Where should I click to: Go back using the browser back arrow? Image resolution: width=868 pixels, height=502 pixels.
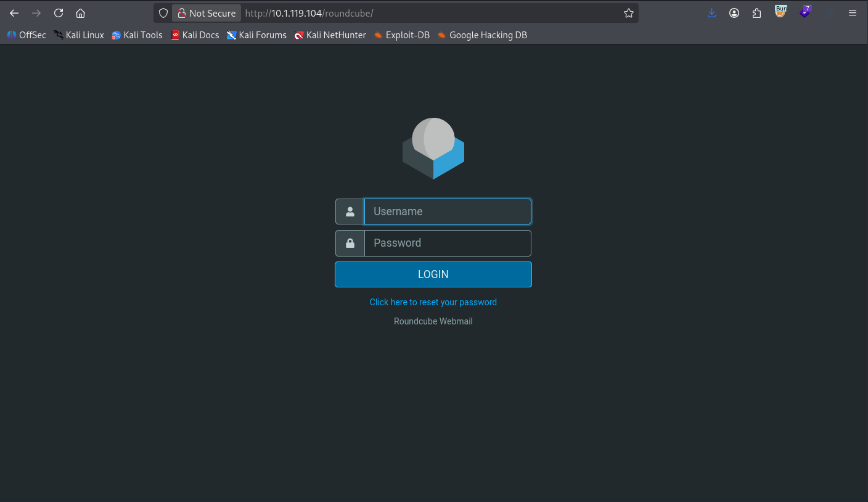pos(14,13)
